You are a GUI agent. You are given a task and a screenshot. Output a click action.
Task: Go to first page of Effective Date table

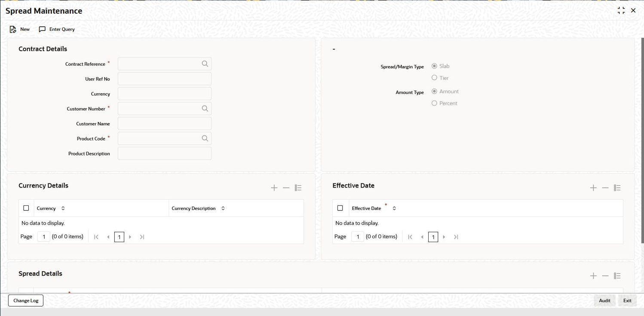410,237
